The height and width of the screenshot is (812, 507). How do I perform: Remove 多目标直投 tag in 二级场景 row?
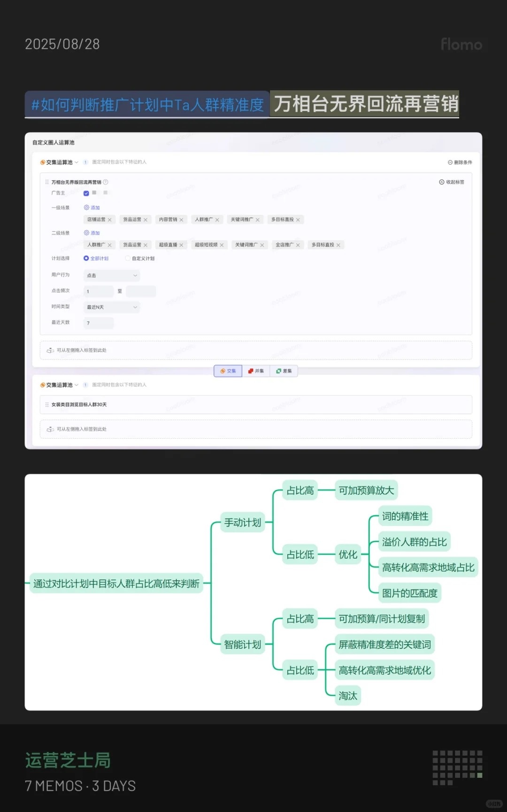338,245
